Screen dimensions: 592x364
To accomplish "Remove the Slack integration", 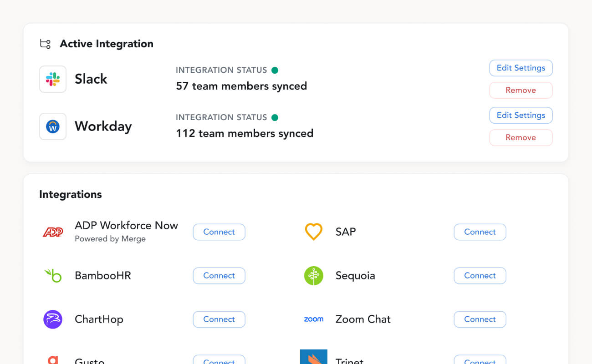I will pyautogui.click(x=521, y=91).
